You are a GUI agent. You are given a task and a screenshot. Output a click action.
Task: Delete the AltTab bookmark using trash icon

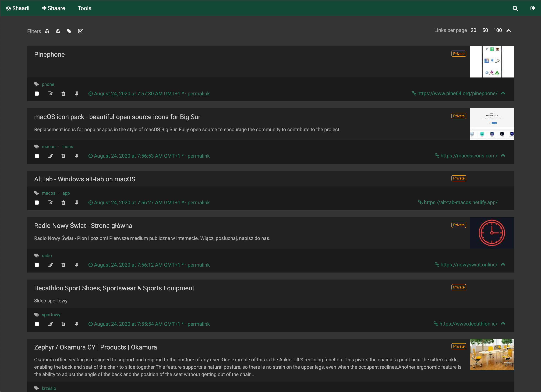[63, 202]
